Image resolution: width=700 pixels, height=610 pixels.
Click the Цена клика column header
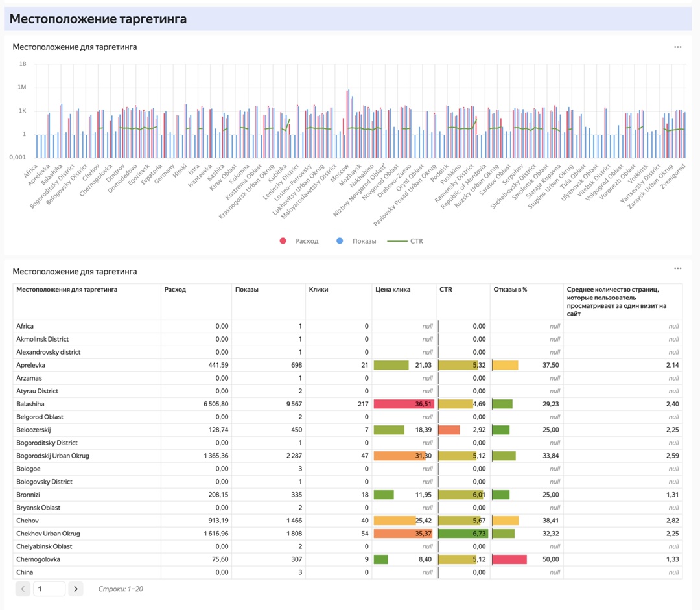pyautogui.click(x=393, y=290)
